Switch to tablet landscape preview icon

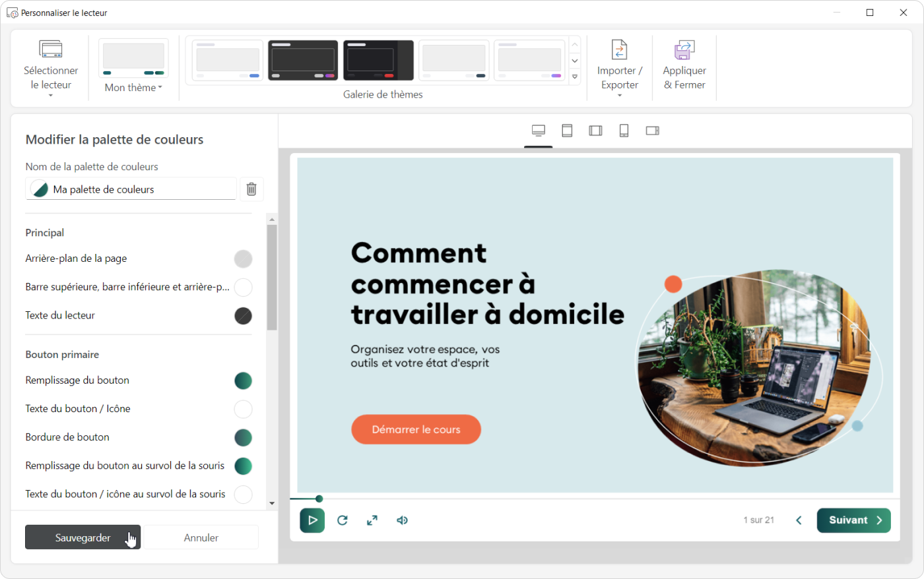595,131
